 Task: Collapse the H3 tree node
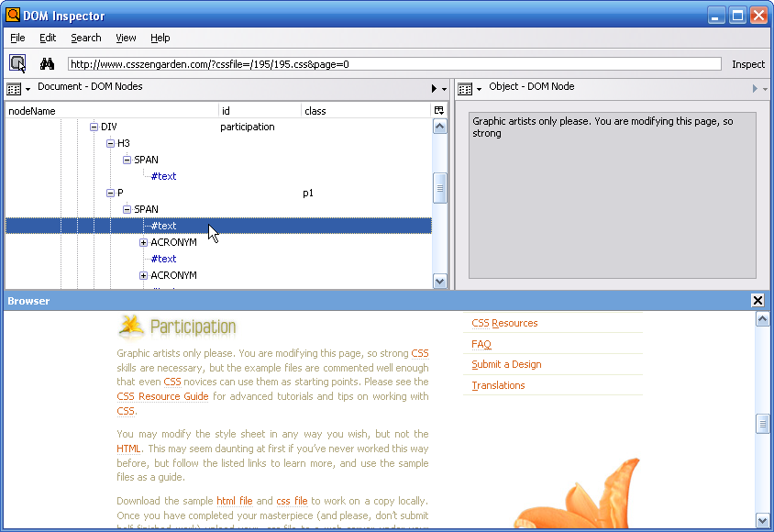point(110,143)
